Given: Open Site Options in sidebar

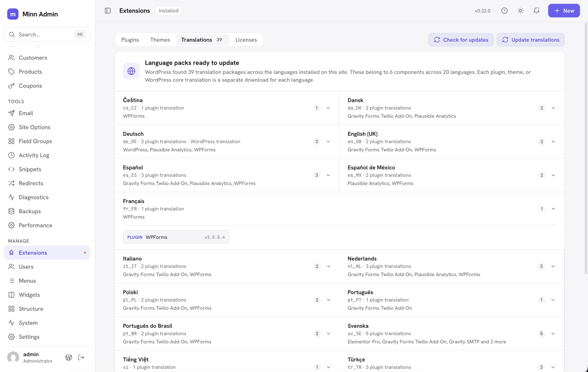Looking at the screenshot, I should 47,127.
